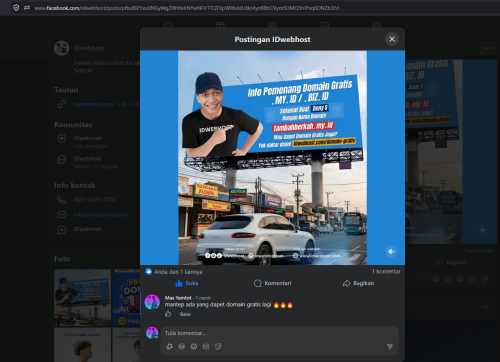This screenshot has height=362, width=500.
Task: Open the Video icon in Facebook top navigation
Action: [220, 25]
